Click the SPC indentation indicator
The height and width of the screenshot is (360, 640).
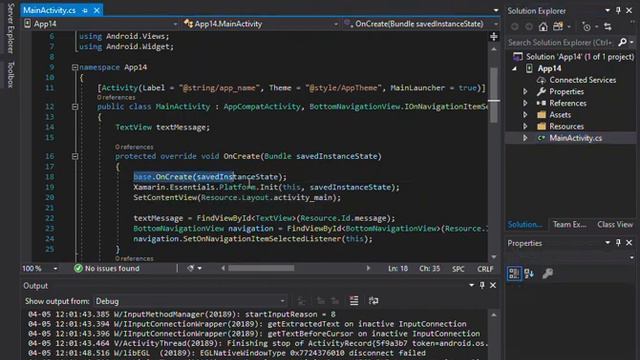(x=458, y=269)
